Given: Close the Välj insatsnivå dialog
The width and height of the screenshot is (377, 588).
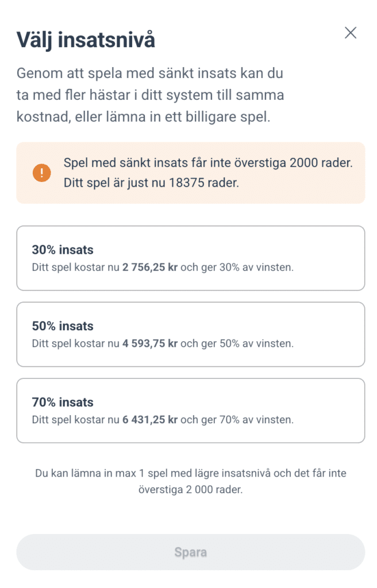Looking at the screenshot, I should [x=351, y=33].
